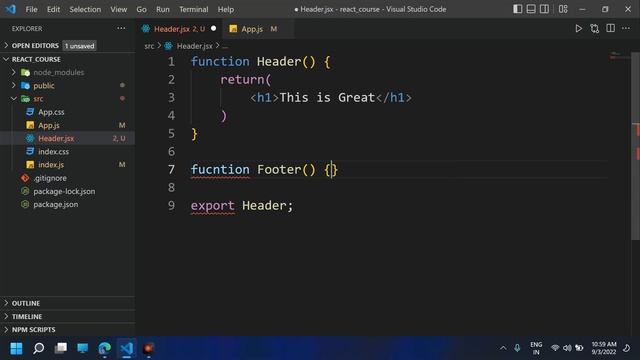Open the Edit menu
This screenshot has width=640, height=360.
(x=53, y=9)
